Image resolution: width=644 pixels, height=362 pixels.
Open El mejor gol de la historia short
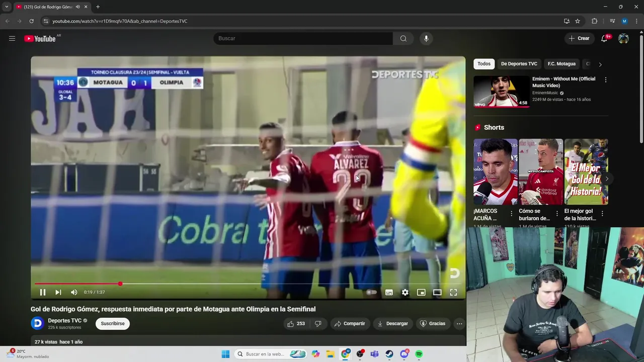[x=586, y=172]
